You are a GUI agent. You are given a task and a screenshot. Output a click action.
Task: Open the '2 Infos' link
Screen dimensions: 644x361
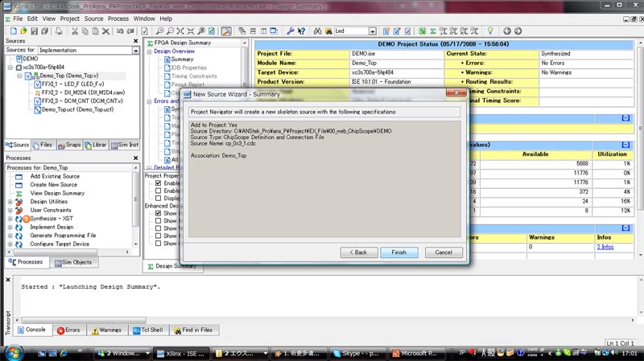[605, 247]
